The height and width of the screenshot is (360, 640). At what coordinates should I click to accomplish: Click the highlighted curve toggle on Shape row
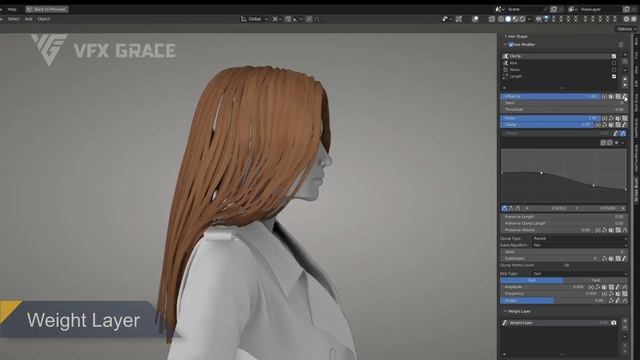[x=623, y=133]
